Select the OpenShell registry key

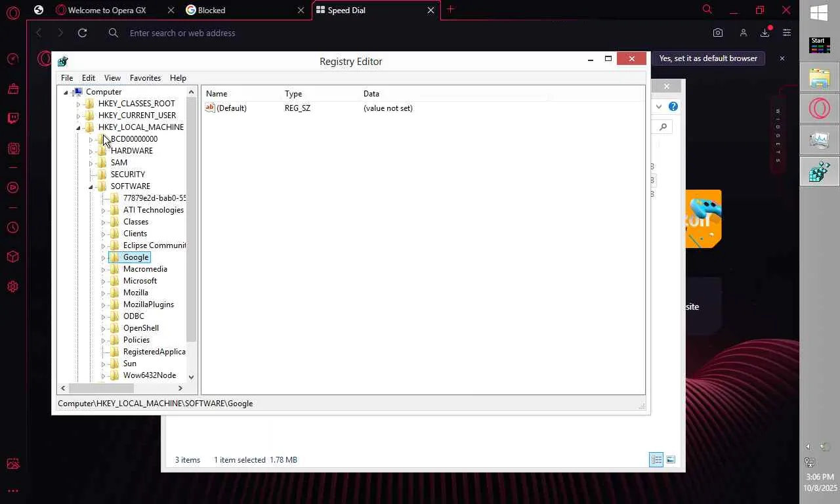point(141,328)
